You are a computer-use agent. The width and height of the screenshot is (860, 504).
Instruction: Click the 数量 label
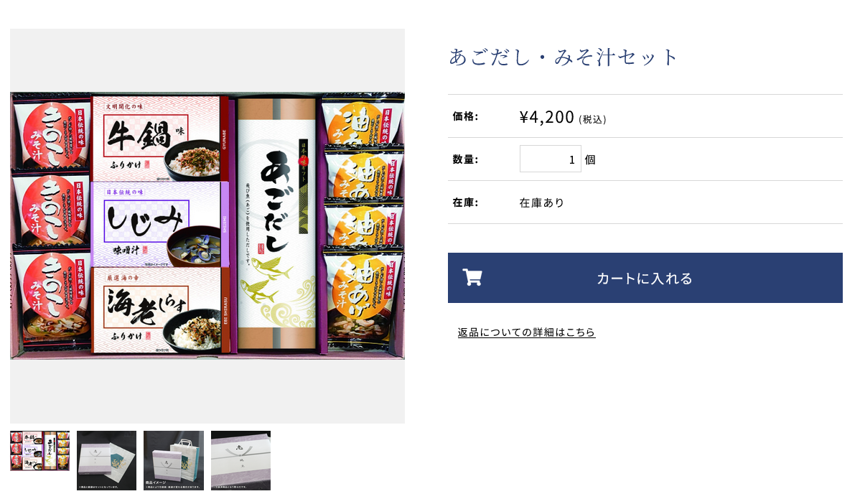pos(465,159)
